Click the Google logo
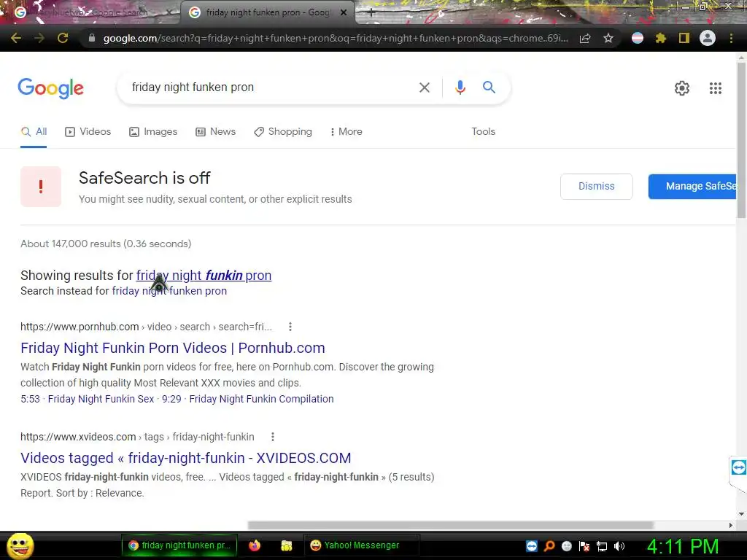Image resolution: width=747 pixels, height=560 pixels. click(51, 88)
